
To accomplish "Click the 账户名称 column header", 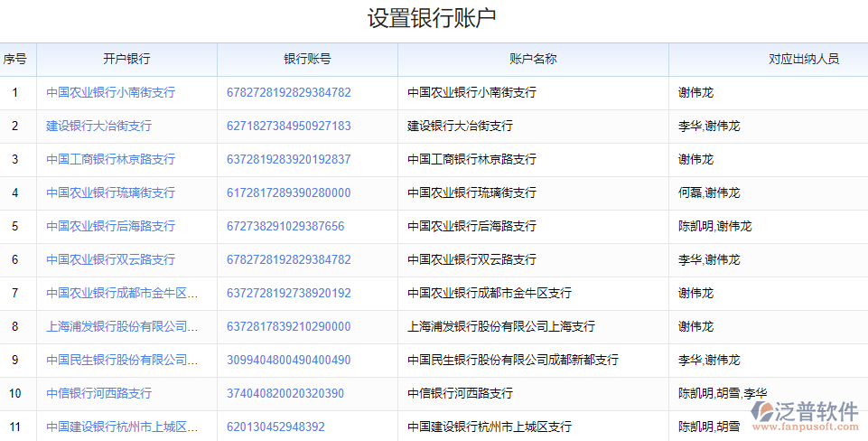I will [x=533, y=60].
